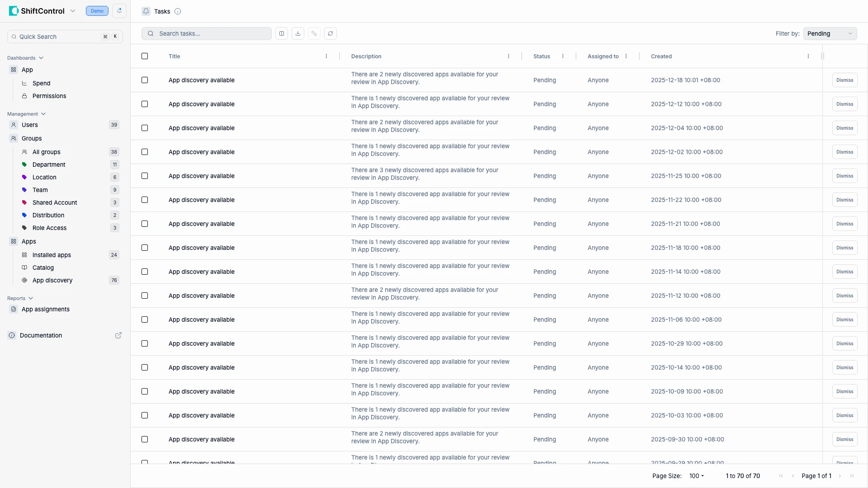Dismiss the task created 2025-11-06
The height and width of the screenshot is (488, 868).
(x=844, y=319)
